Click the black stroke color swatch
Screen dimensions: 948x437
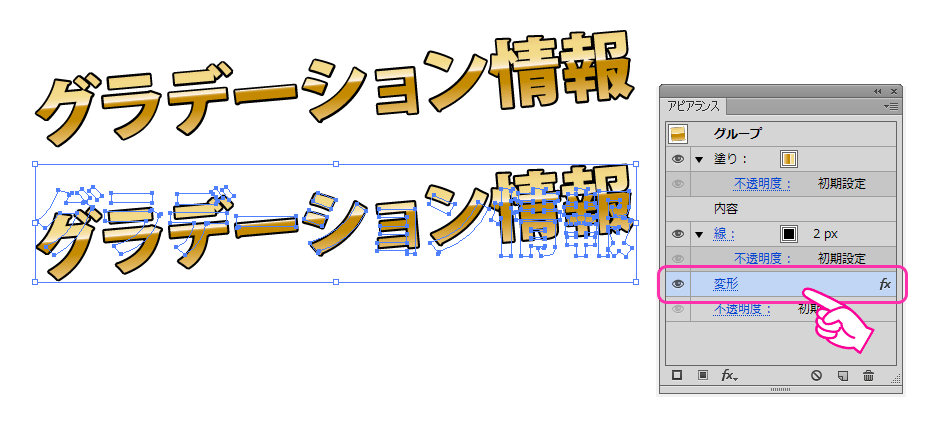(788, 234)
